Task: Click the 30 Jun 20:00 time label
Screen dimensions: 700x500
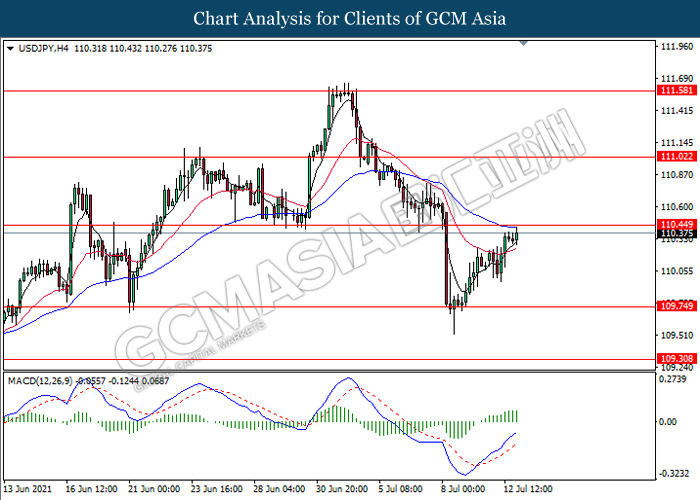Action: click(x=342, y=489)
